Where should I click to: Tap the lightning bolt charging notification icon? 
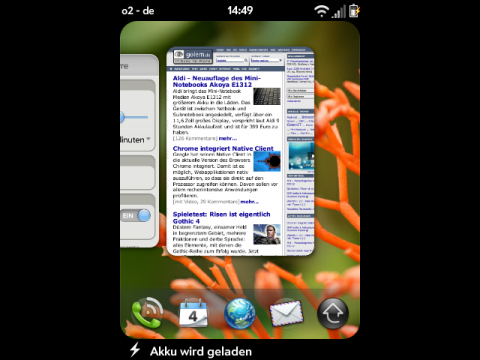coord(135,350)
